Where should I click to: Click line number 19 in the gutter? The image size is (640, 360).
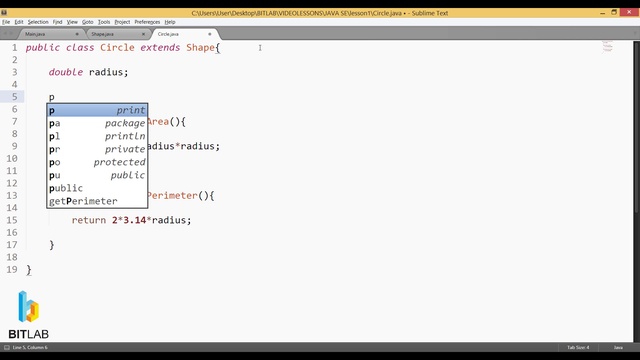coord(12,270)
